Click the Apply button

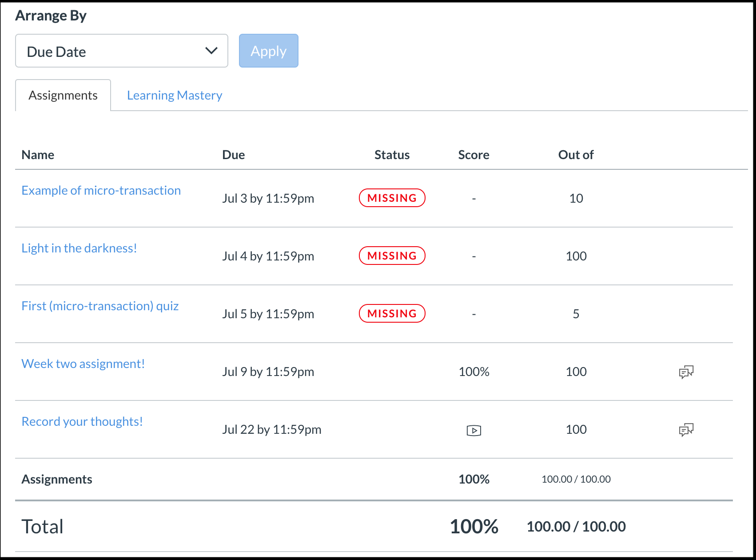click(x=269, y=51)
